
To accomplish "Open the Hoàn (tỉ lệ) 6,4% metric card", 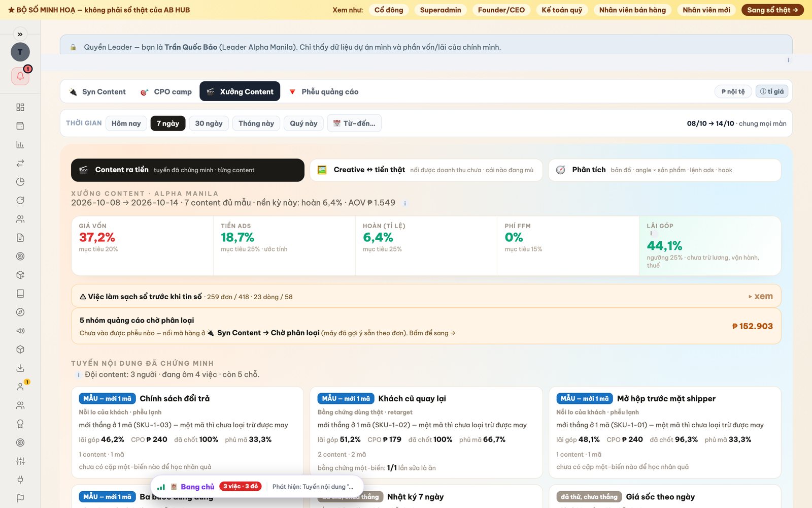I will (426, 246).
